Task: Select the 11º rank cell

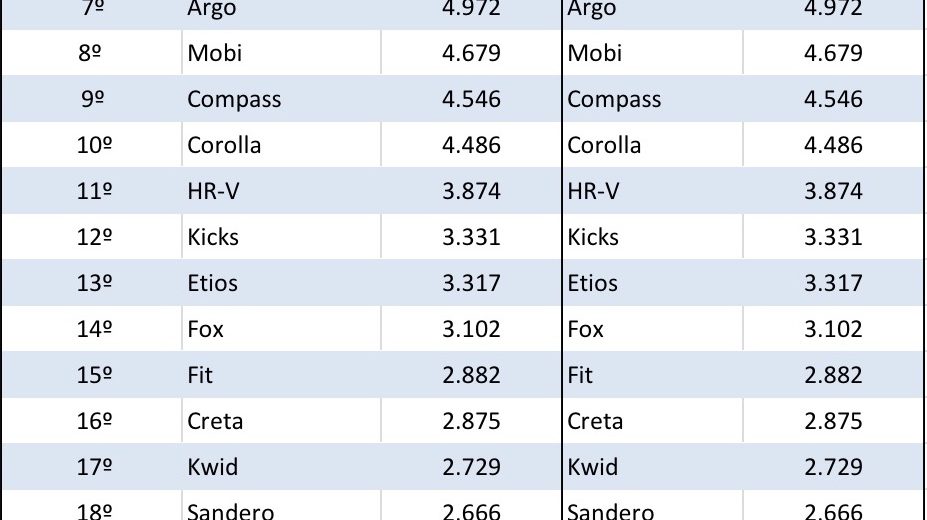Action: [94, 191]
